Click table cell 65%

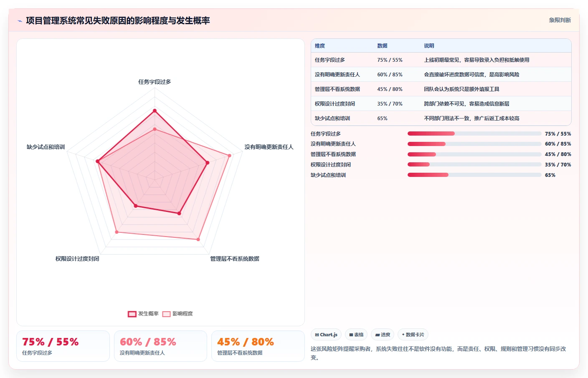point(382,118)
